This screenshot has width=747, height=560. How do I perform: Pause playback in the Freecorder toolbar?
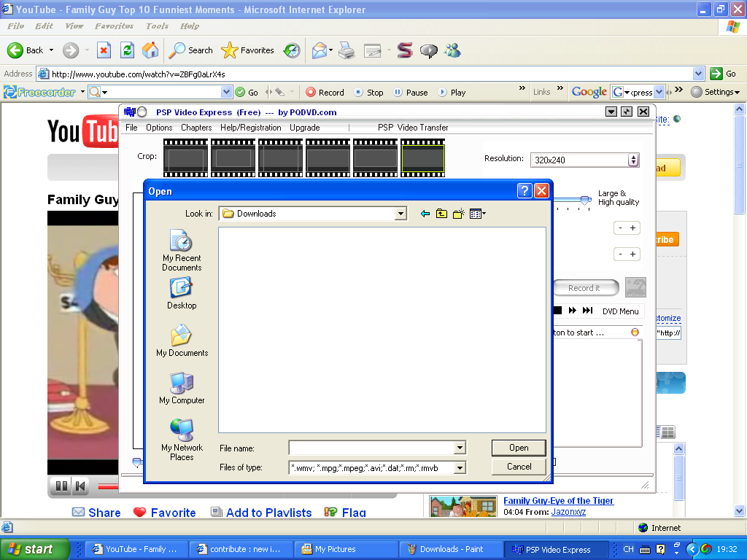[400, 93]
